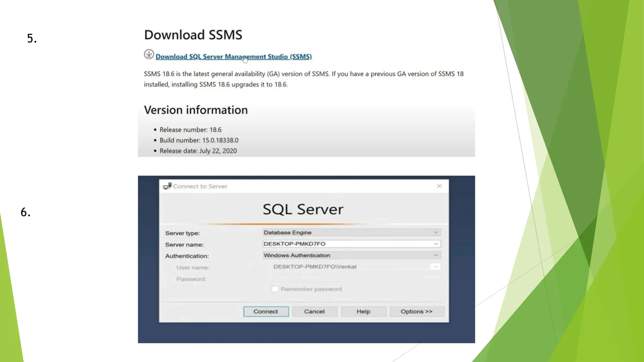Click the Connect button
644x362 pixels.
[266, 311]
